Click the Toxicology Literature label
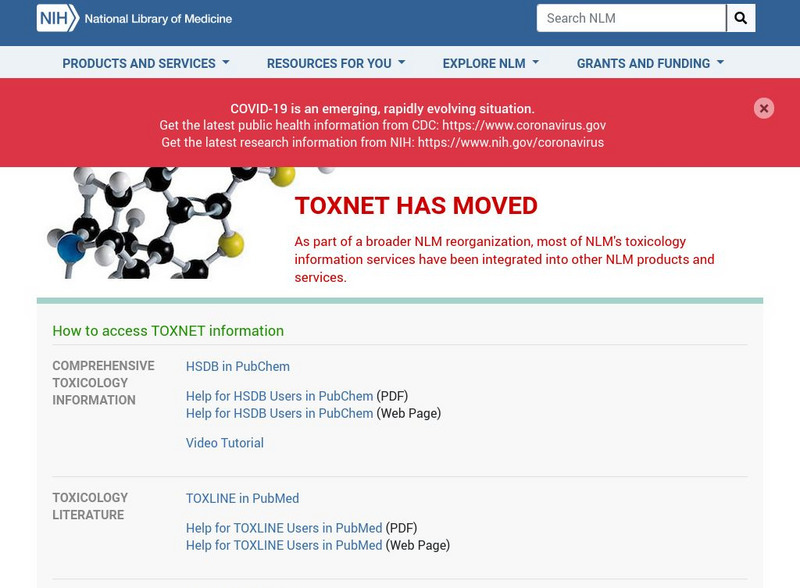The height and width of the screenshot is (588, 800). pos(90,506)
